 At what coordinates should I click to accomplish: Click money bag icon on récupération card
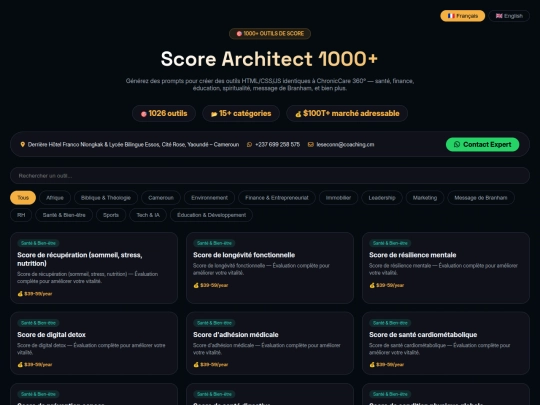click(20, 294)
